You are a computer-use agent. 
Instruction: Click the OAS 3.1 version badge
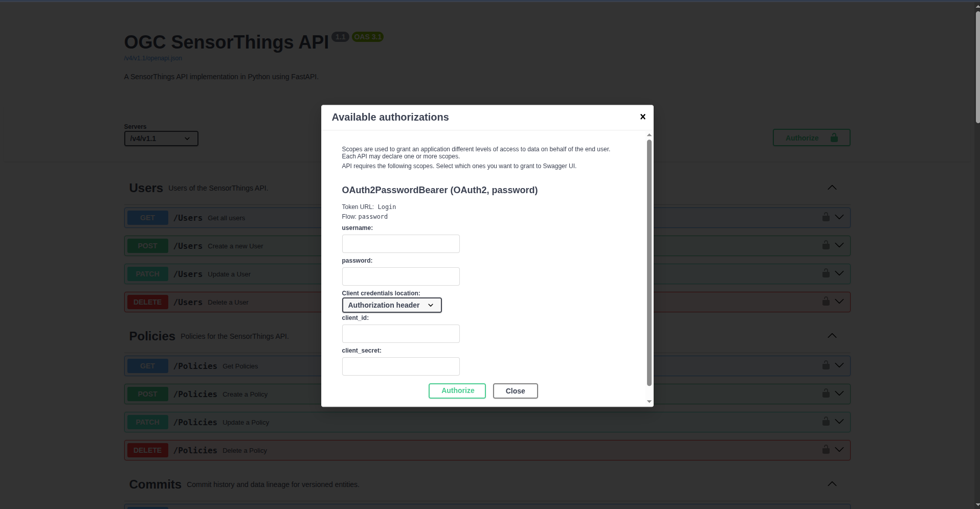368,37
